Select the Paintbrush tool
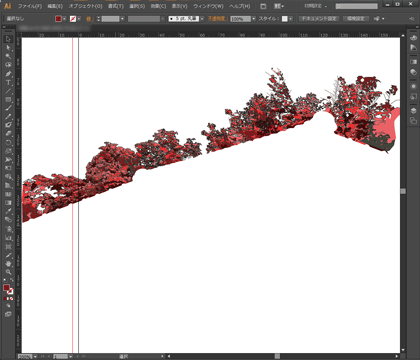 click(x=8, y=108)
